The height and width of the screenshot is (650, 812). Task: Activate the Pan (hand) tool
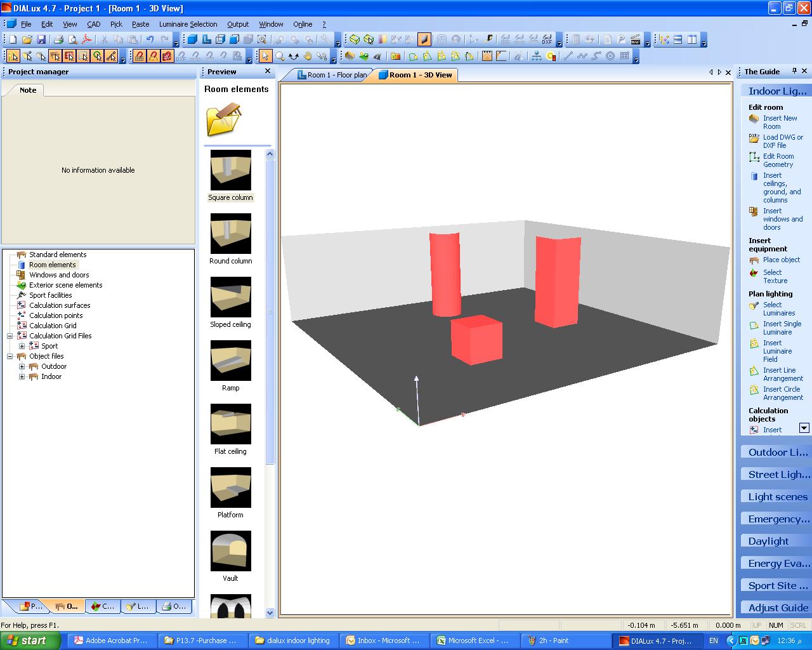[x=308, y=56]
